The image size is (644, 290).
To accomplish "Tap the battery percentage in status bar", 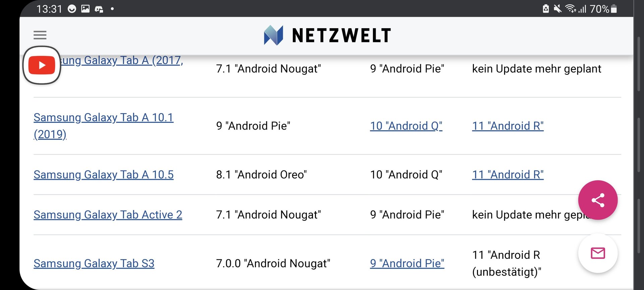I will pos(599,9).
